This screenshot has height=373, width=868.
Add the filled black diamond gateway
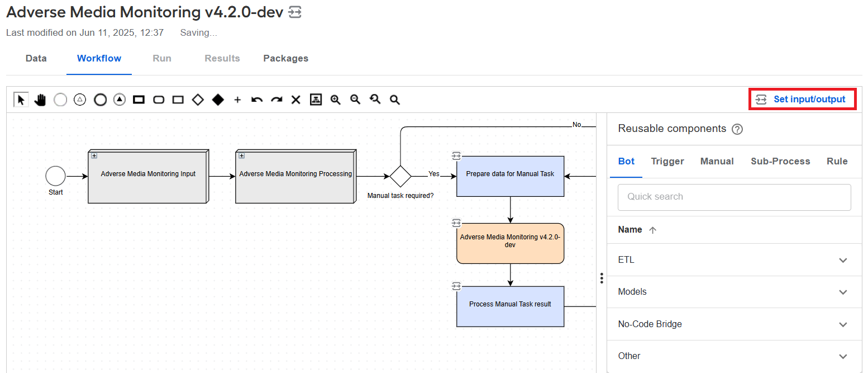pos(218,100)
